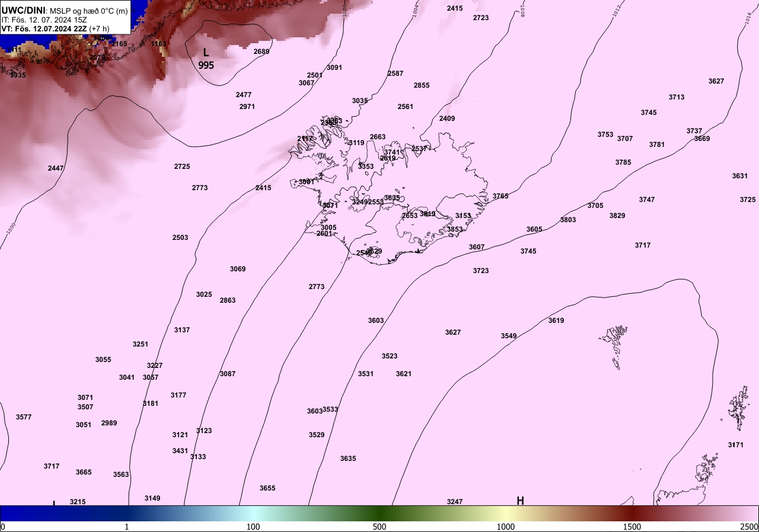This screenshot has height=532, width=759.
Task: Select the L low-pressure marker above 995
Action: (206, 52)
